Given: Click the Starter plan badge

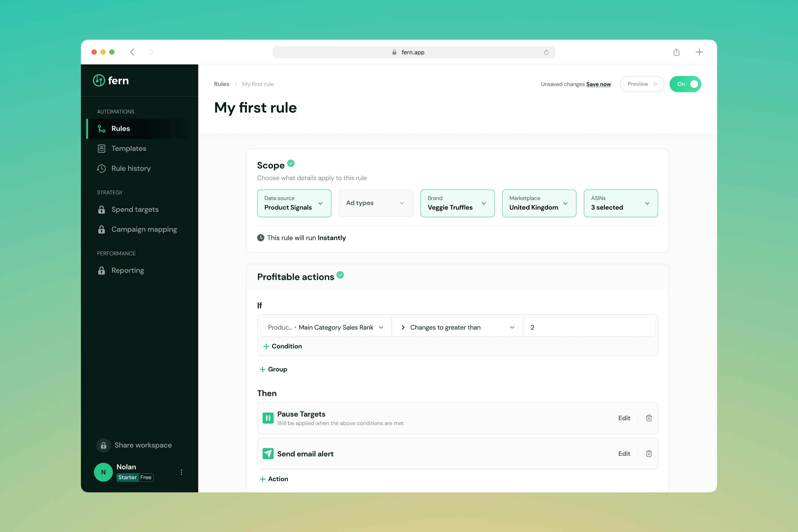Looking at the screenshot, I should (x=127, y=477).
